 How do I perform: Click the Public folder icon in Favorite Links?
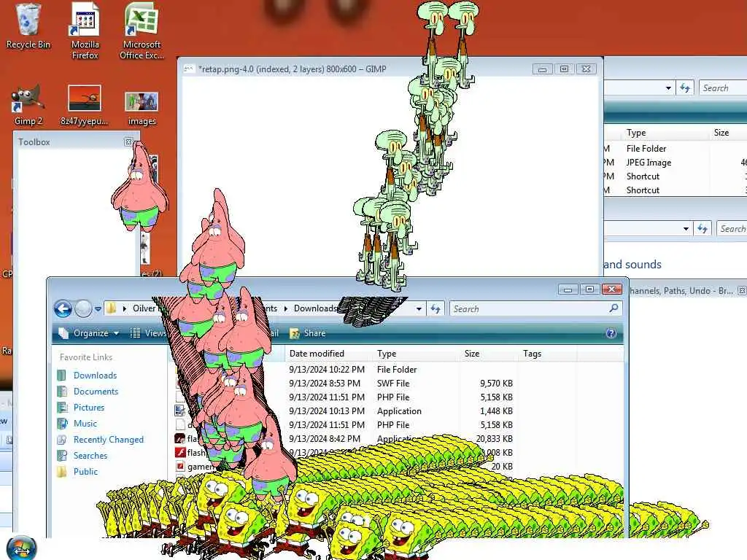[x=63, y=472]
